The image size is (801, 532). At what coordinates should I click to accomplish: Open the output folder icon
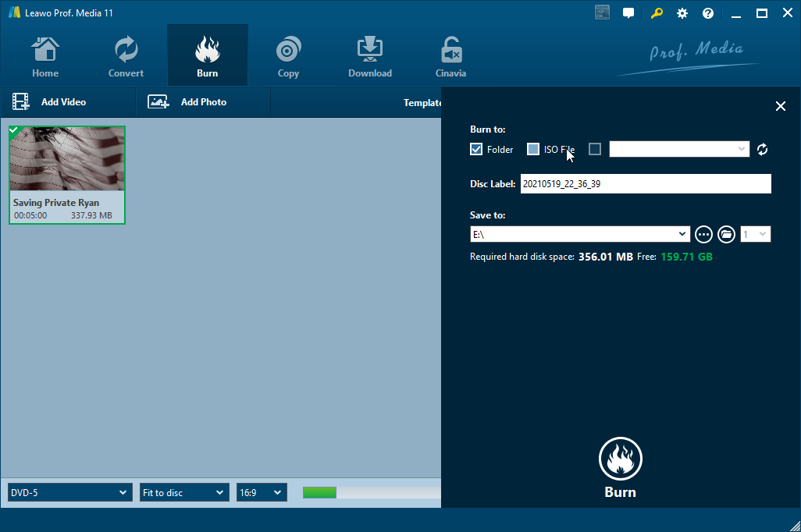(726, 234)
